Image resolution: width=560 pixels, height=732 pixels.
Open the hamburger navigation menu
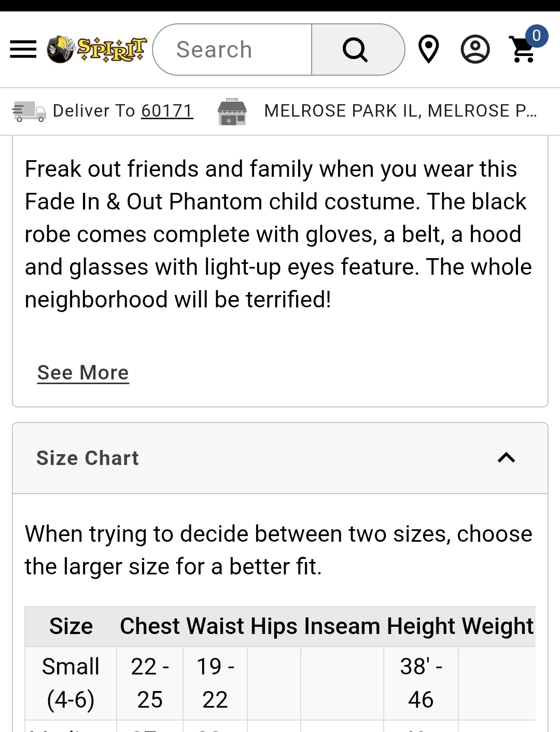(23, 50)
